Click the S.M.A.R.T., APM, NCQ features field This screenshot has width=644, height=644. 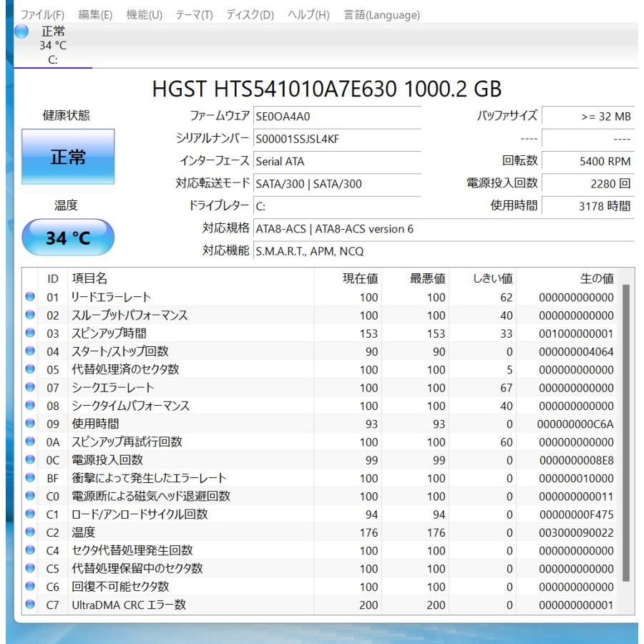pyautogui.click(x=444, y=251)
